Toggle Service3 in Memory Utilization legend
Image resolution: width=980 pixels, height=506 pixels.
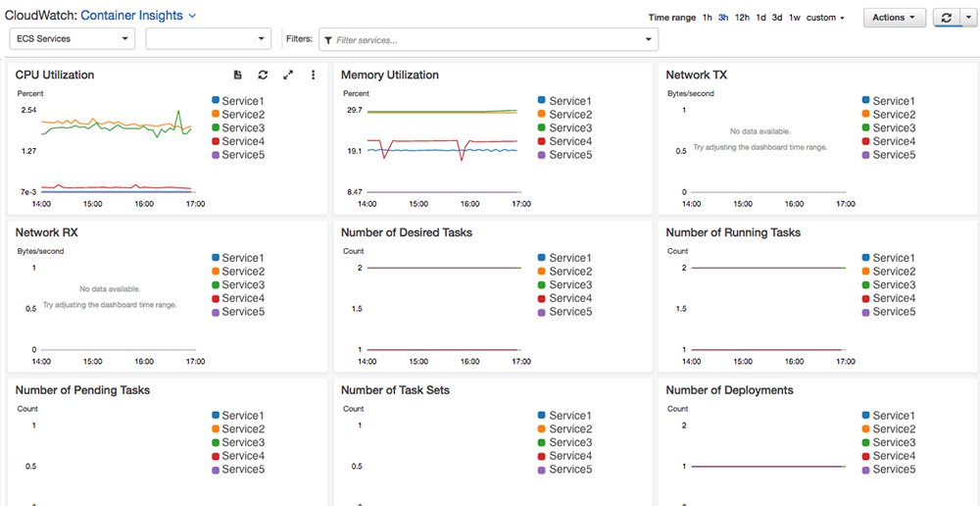tap(568, 127)
